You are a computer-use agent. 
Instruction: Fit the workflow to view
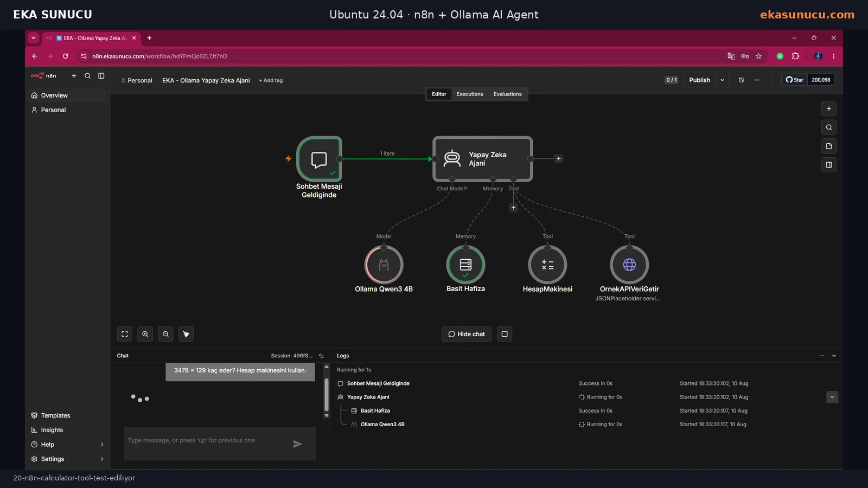(x=125, y=334)
